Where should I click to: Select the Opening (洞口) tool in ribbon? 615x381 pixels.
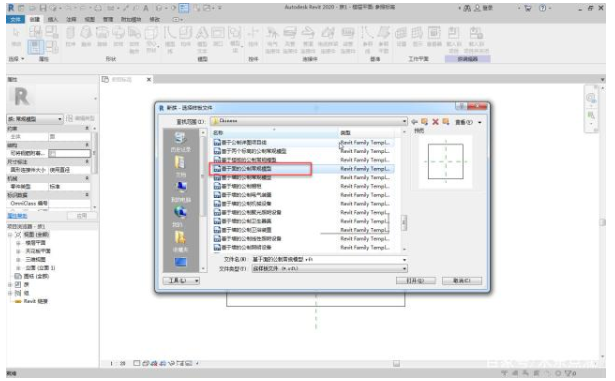tap(218, 36)
